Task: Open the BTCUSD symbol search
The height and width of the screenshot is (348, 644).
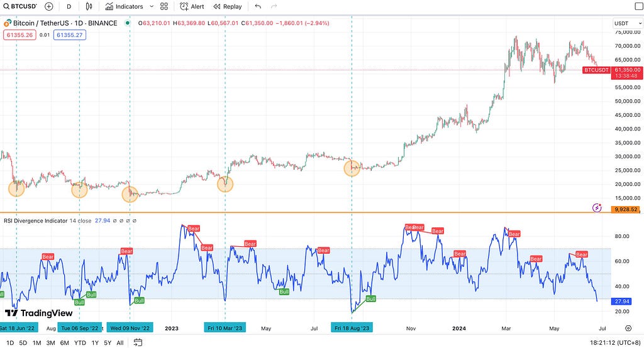Action: (x=20, y=6)
